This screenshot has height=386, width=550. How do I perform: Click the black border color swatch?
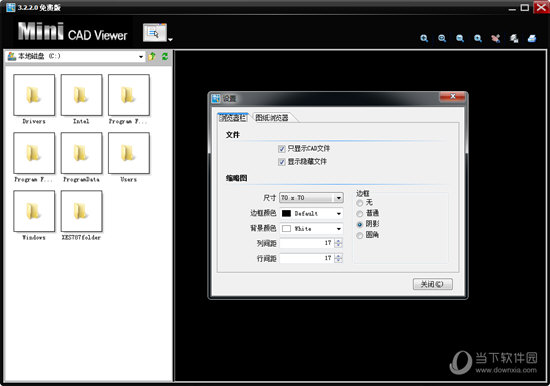[286, 213]
